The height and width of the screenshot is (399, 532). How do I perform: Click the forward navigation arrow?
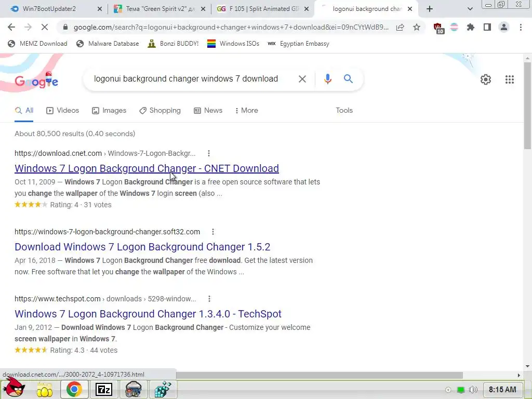pyautogui.click(x=28, y=27)
